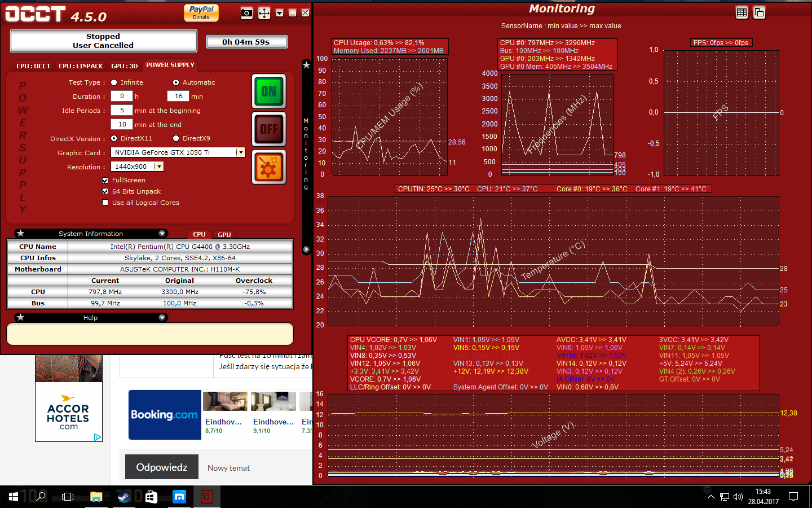The width and height of the screenshot is (812, 508).
Task: Take a screenshot with the camera icon
Action: [x=246, y=13]
